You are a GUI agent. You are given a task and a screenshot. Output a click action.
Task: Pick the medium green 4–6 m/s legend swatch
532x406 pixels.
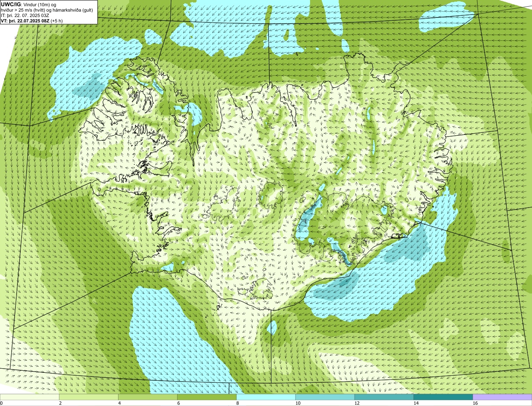click(x=148, y=397)
